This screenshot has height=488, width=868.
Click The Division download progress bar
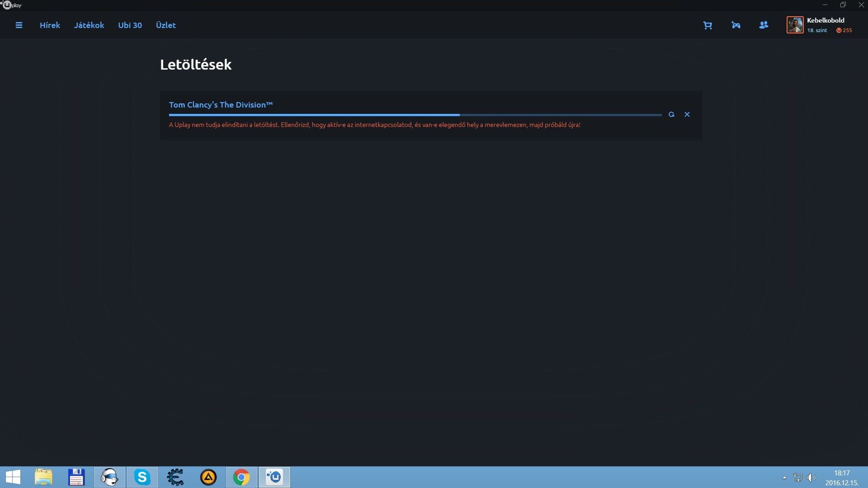415,115
